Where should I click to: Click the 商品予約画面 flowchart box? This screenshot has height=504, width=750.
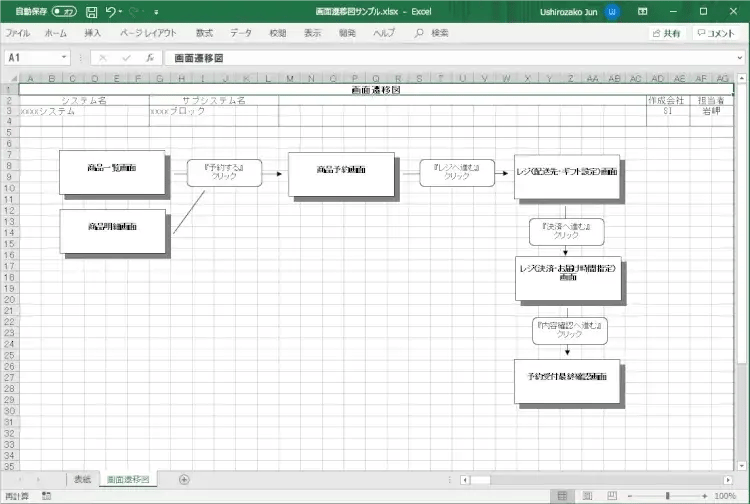pos(341,173)
